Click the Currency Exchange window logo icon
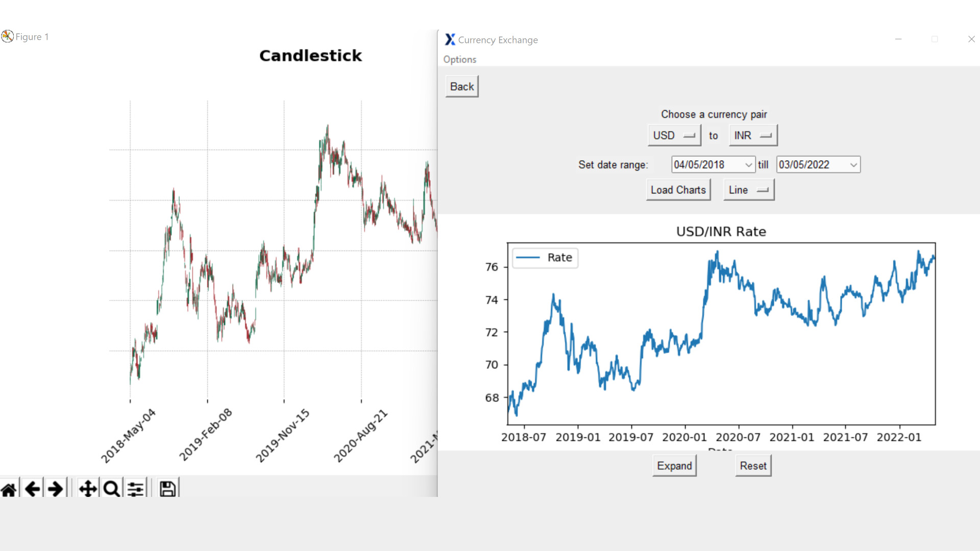 450,39
